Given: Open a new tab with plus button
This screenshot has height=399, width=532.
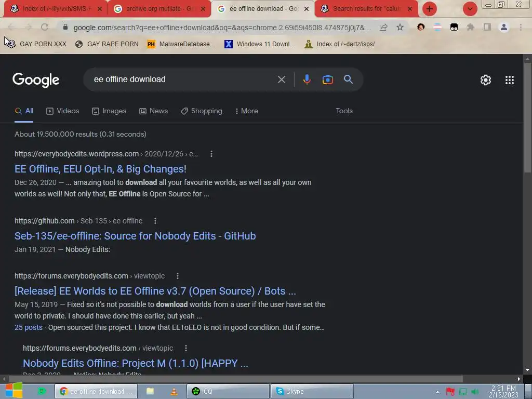Looking at the screenshot, I should click(430, 9).
